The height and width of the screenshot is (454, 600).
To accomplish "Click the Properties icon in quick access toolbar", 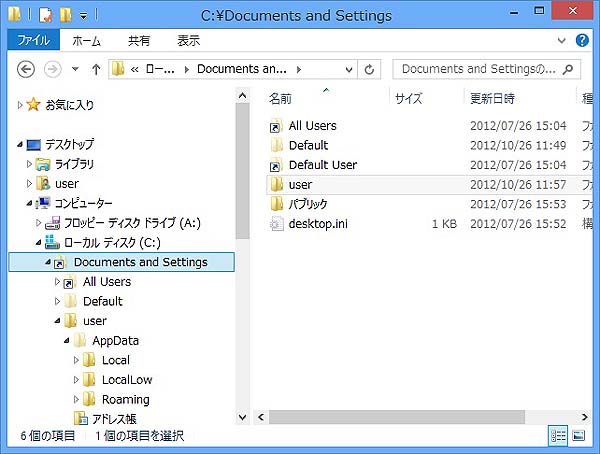I will [44, 15].
